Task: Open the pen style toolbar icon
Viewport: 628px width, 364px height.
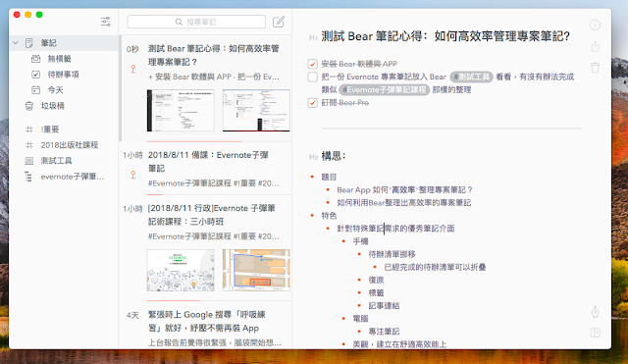Action: point(596,312)
